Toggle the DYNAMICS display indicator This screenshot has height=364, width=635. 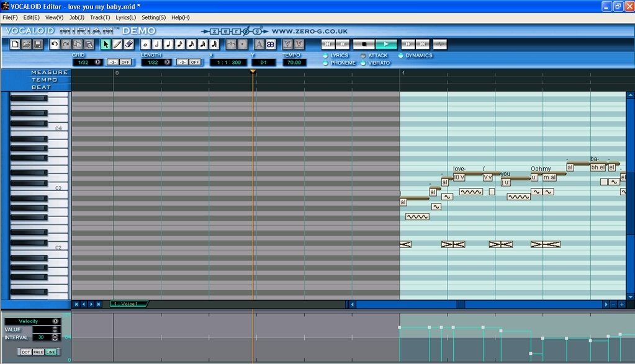(400, 56)
